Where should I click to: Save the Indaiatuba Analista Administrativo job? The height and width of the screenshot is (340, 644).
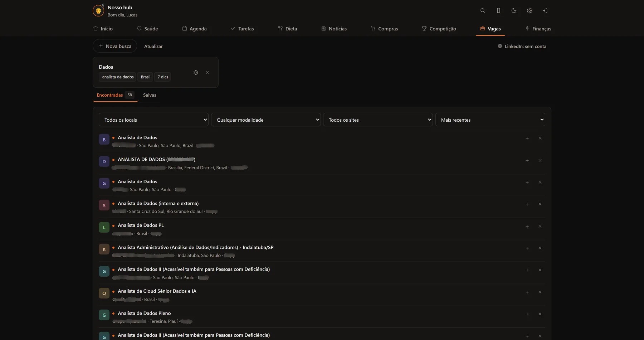527,248
